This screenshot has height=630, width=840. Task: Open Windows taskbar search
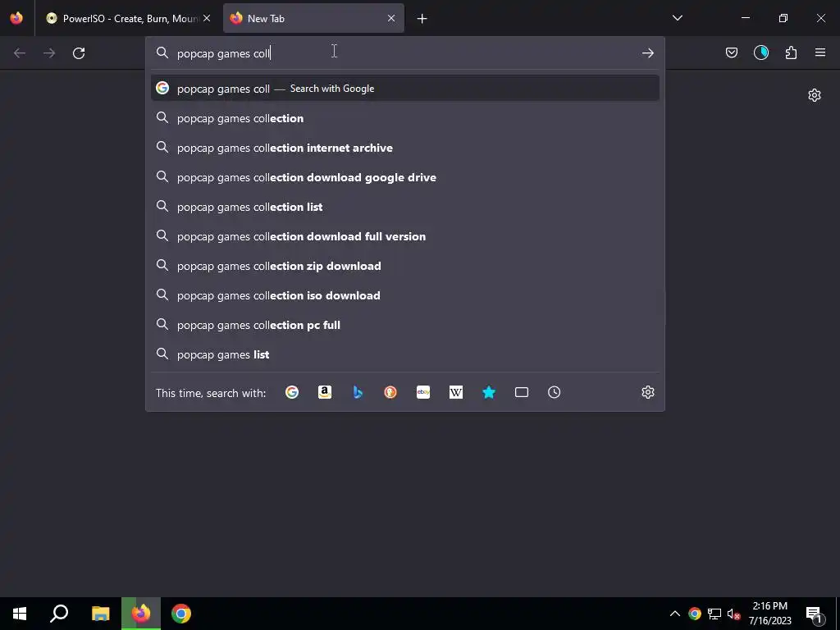click(59, 614)
